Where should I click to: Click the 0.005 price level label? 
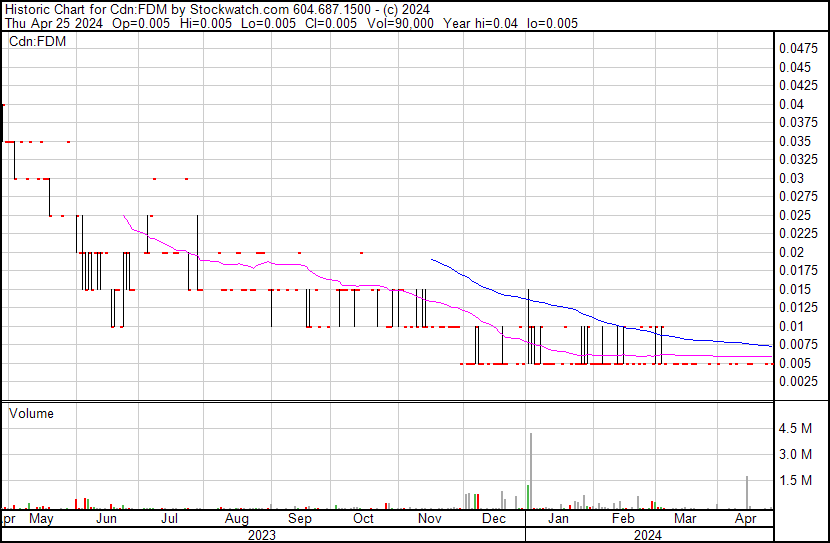click(x=795, y=363)
